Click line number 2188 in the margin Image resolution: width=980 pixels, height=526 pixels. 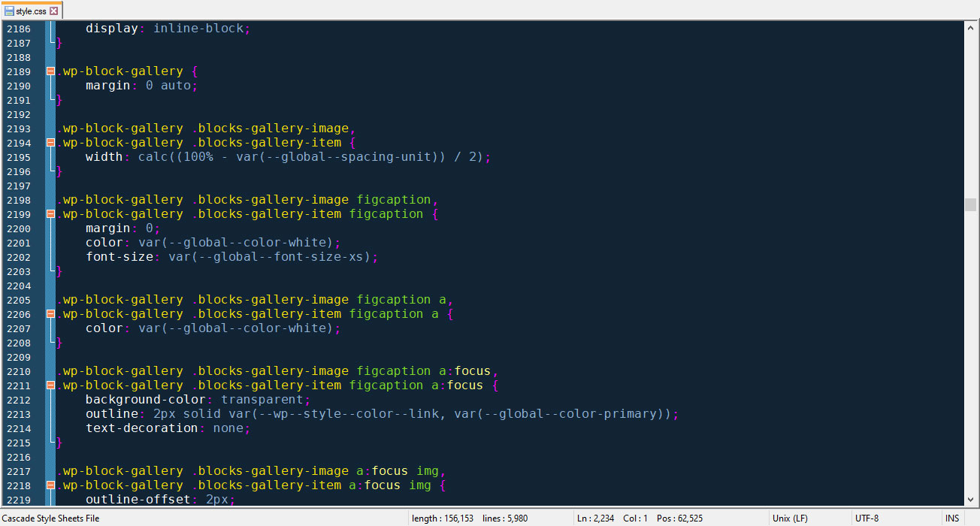coord(19,57)
